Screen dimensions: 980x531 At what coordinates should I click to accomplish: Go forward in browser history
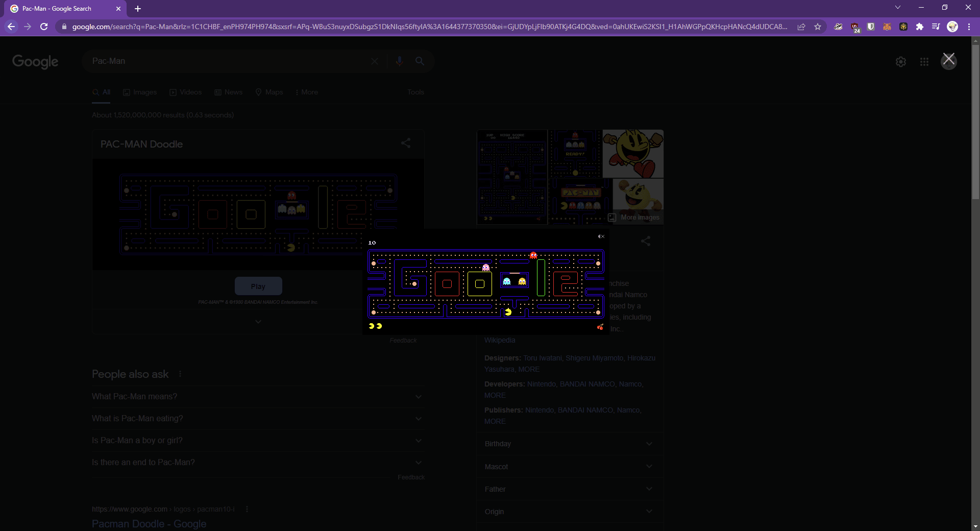tap(28, 27)
